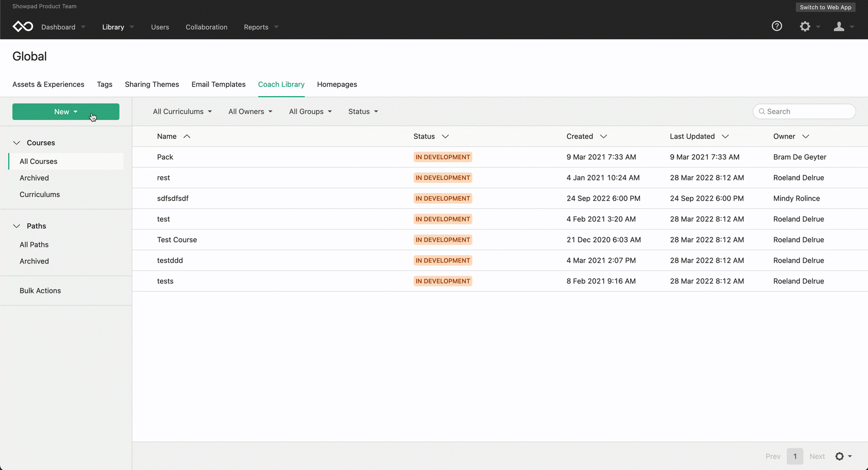Screen dimensions: 868x470
Task: Click the Showpad infinity logo
Action: 23,26
